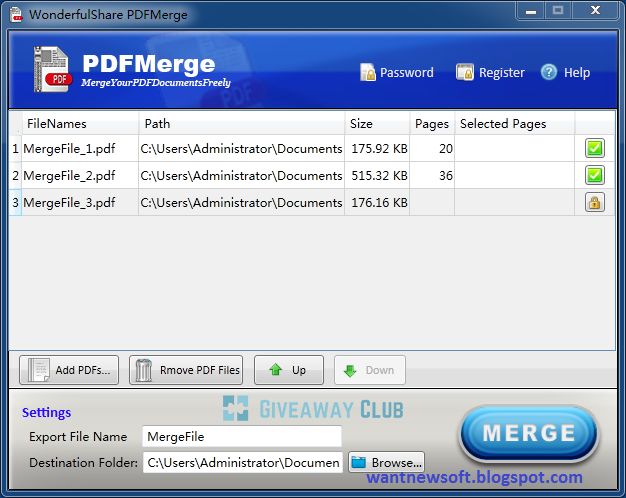626x498 pixels.
Task: Click the Browse folder icon
Action: point(359,462)
